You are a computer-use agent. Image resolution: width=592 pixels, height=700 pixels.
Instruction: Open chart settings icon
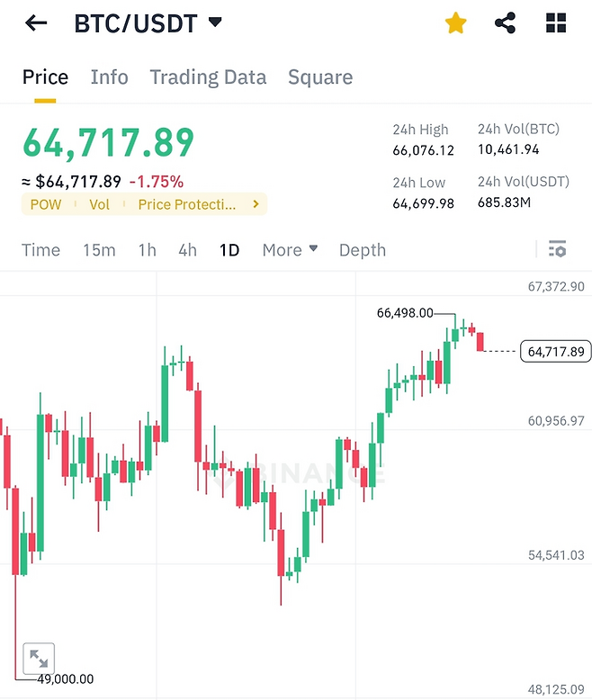pos(558,249)
